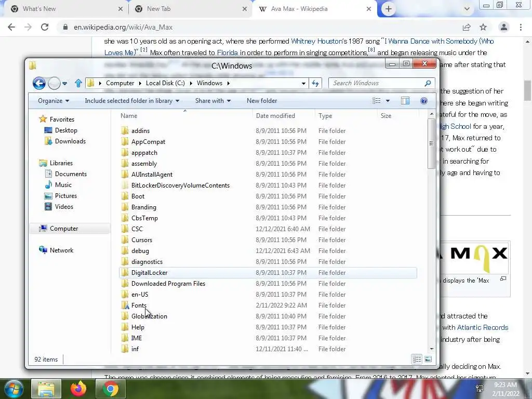Click the Explorer Back arrow button
Image resolution: width=532 pixels, height=399 pixels.
(x=39, y=83)
